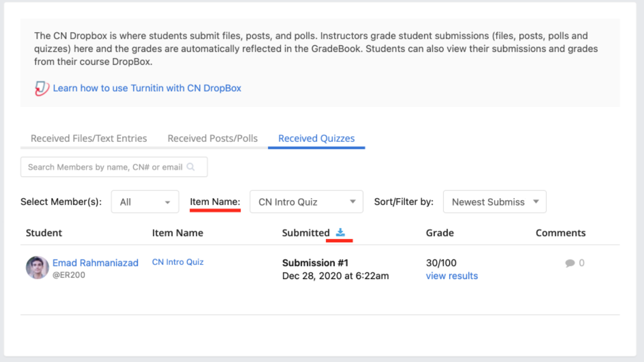This screenshot has height=362, width=644.
Task: Open Emad Rahmaniazad's profile avatar
Action: pos(37,267)
